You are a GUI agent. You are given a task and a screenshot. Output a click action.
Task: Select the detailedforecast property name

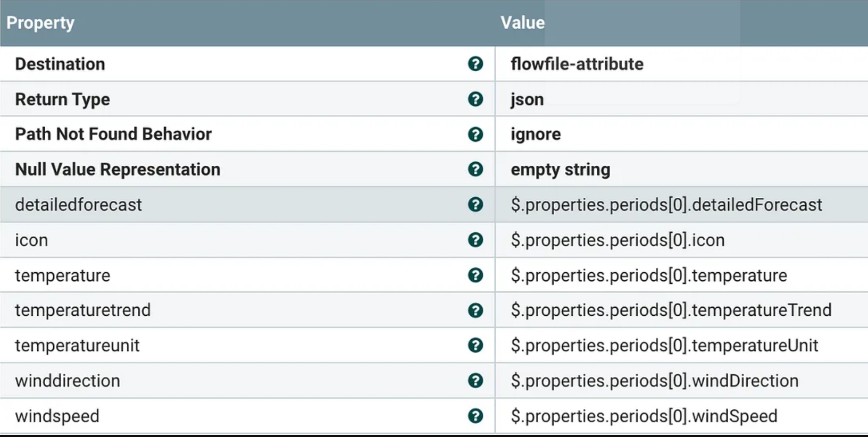tap(78, 205)
